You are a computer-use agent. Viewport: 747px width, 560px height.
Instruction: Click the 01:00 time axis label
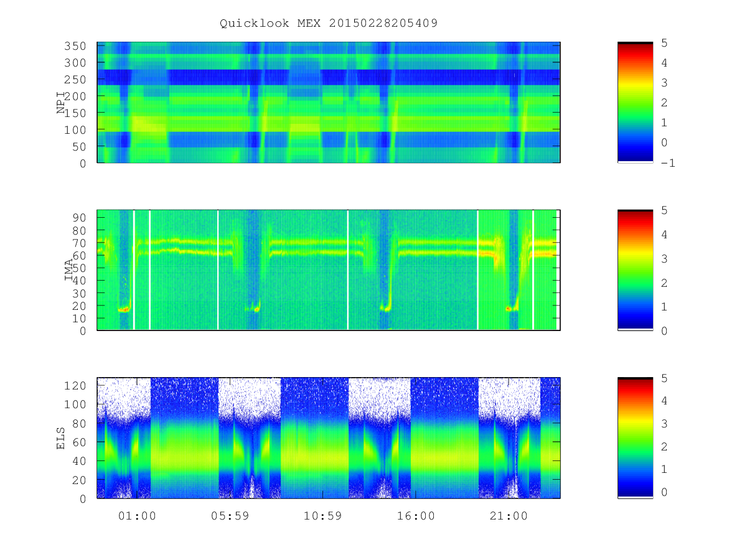[137, 516]
